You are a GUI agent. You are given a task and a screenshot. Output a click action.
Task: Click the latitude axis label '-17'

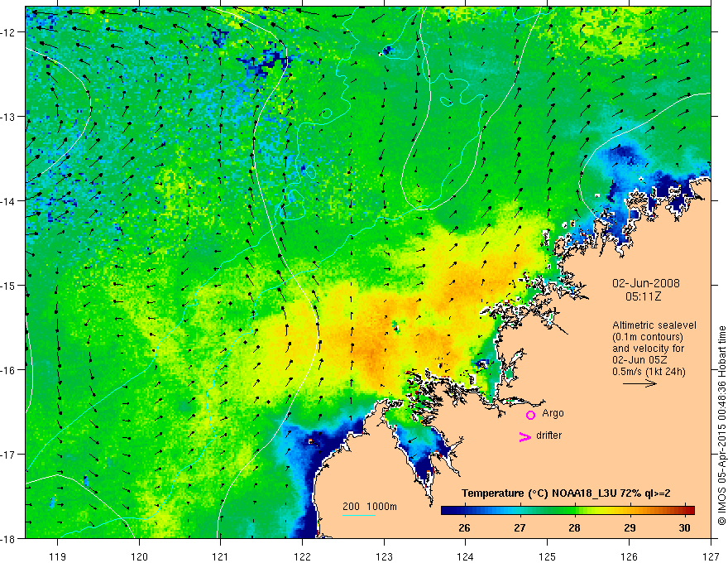pos(8,455)
